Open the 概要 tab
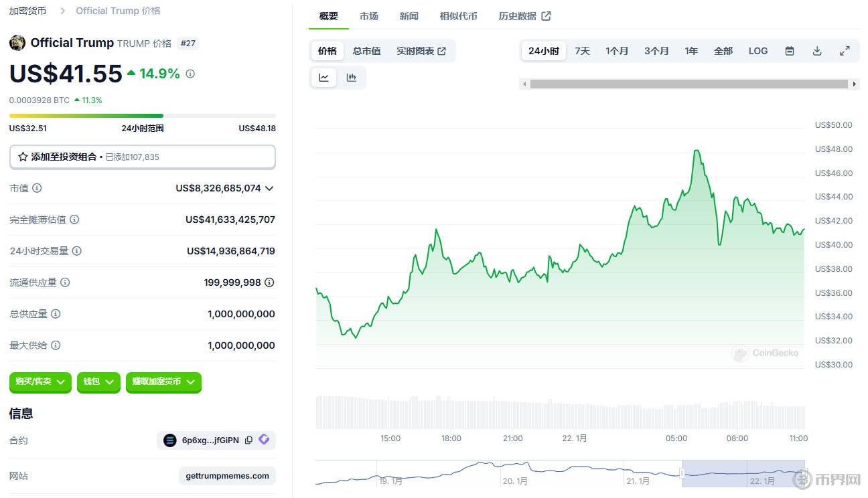This screenshot has width=868, height=498. (329, 16)
